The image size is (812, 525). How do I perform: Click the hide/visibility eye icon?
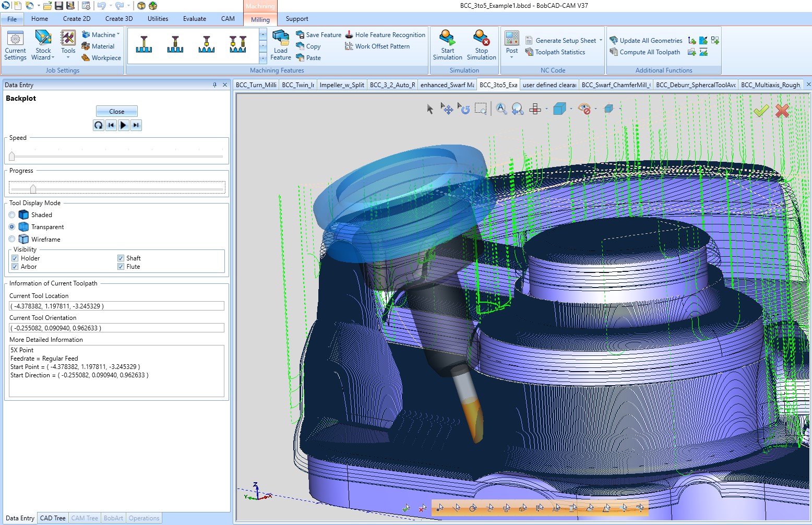click(x=584, y=109)
